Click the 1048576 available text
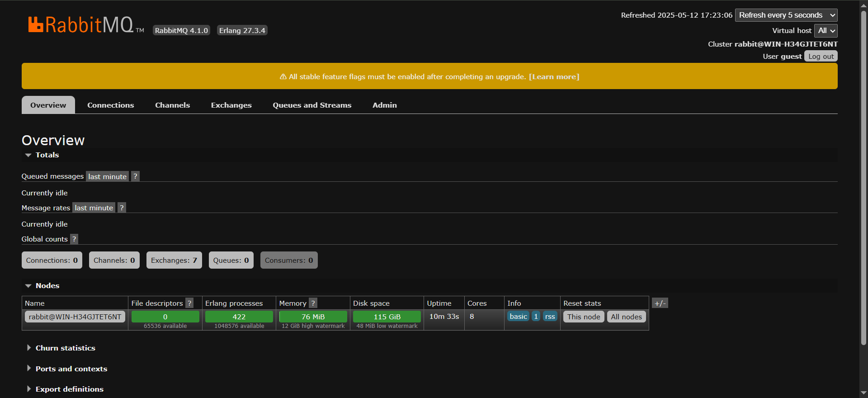Screen dimensions: 868x398 (x=239, y=326)
